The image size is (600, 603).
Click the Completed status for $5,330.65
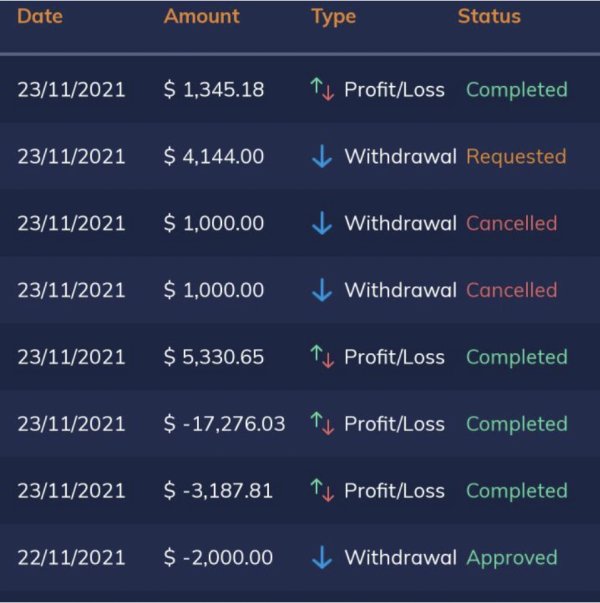point(516,357)
